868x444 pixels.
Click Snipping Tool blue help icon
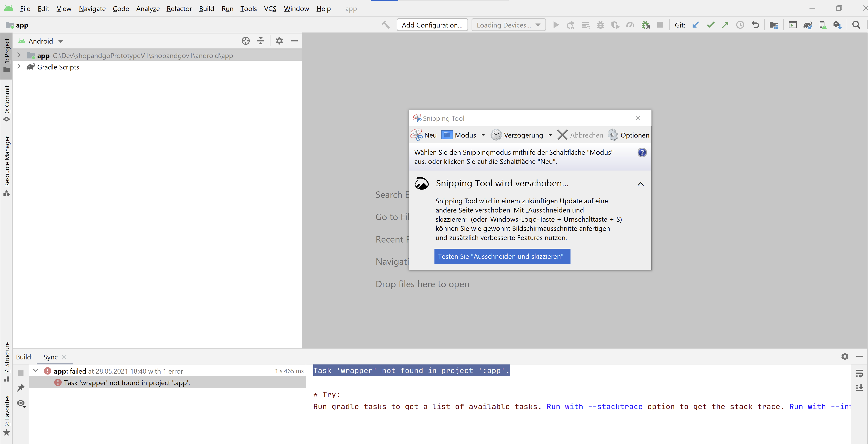click(x=641, y=152)
